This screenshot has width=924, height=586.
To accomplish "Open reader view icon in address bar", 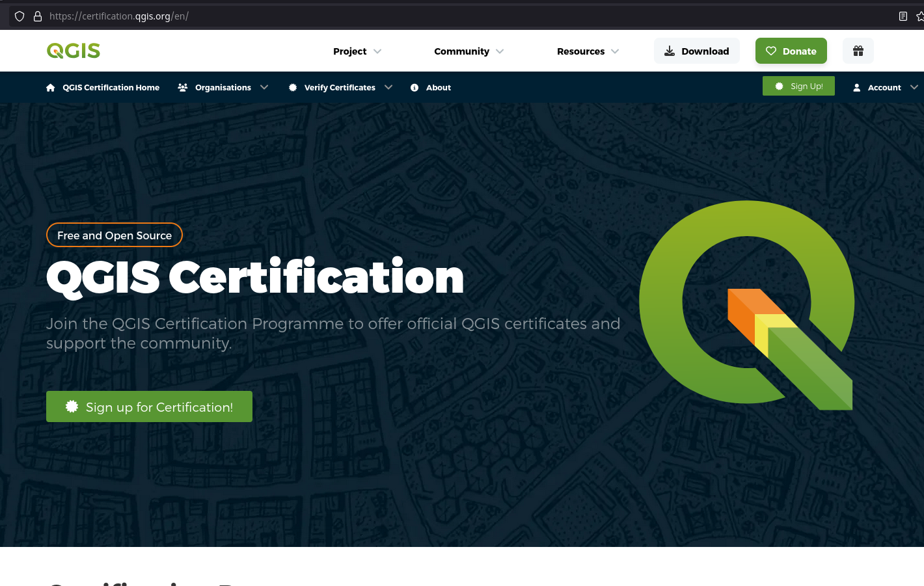I will pos(903,16).
